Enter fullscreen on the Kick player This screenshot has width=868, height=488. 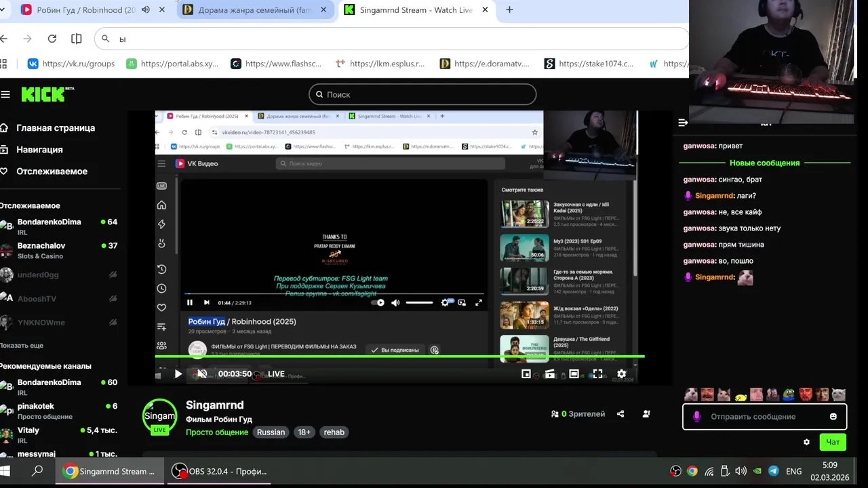pos(597,373)
